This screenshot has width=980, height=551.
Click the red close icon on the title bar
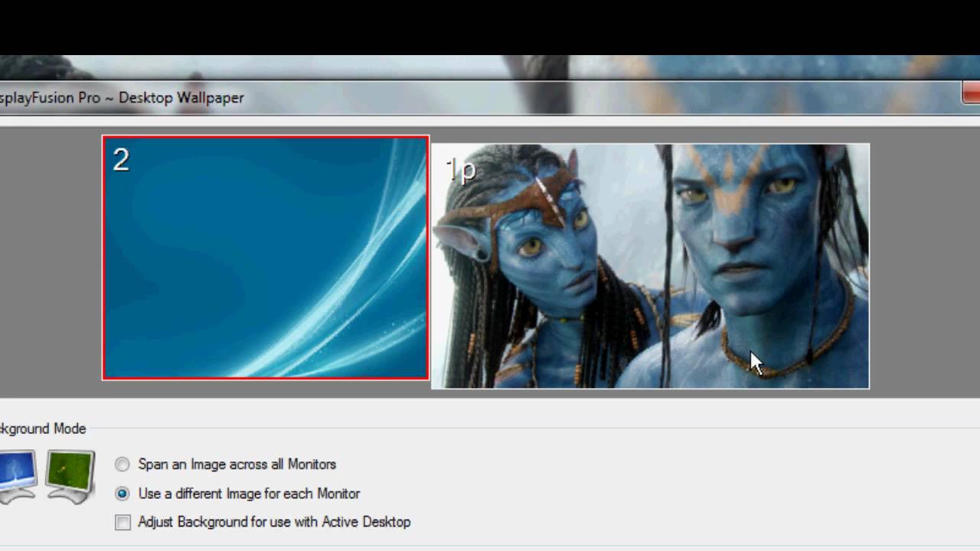pyautogui.click(x=971, y=93)
